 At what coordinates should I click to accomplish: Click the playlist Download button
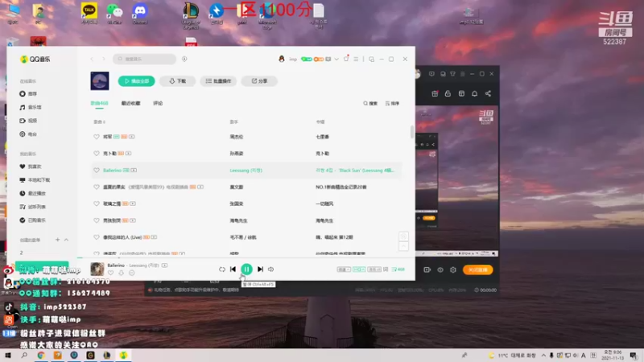[177, 81]
